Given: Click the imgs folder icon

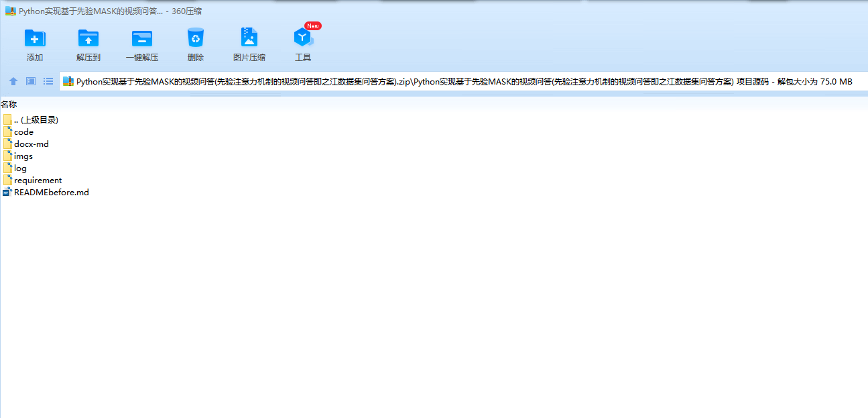Looking at the screenshot, I should (7, 156).
